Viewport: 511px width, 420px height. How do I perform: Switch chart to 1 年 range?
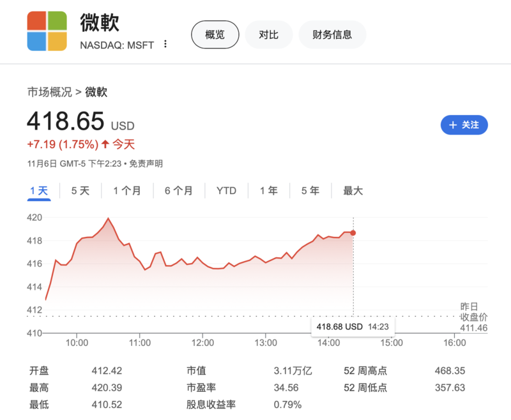[x=269, y=191]
